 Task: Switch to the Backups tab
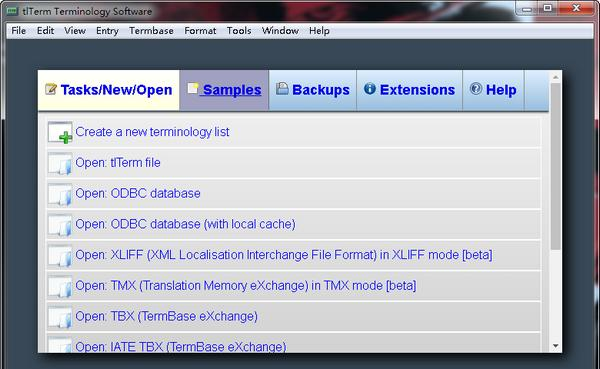click(x=313, y=90)
